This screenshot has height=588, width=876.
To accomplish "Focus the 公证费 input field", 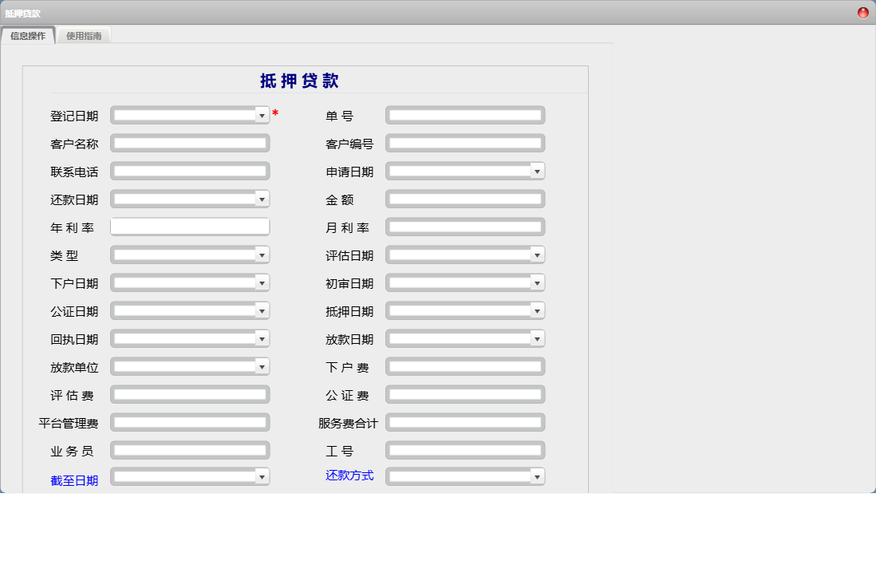I will [x=465, y=395].
